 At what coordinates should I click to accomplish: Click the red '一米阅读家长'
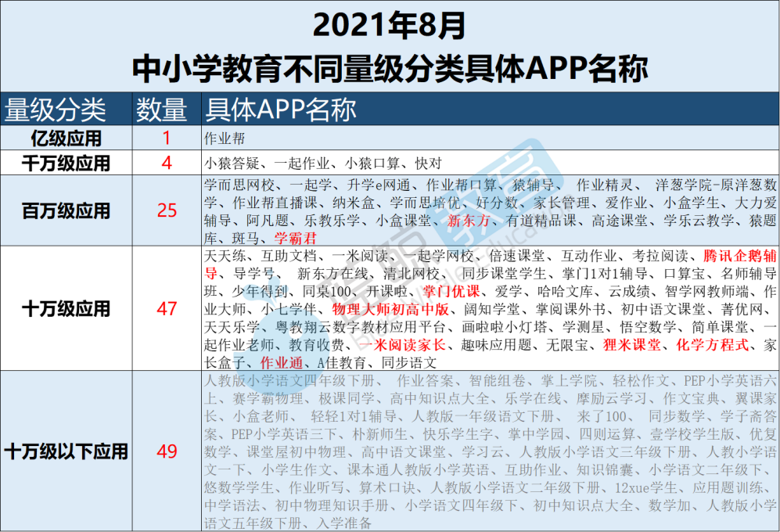[x=403, y=345]
